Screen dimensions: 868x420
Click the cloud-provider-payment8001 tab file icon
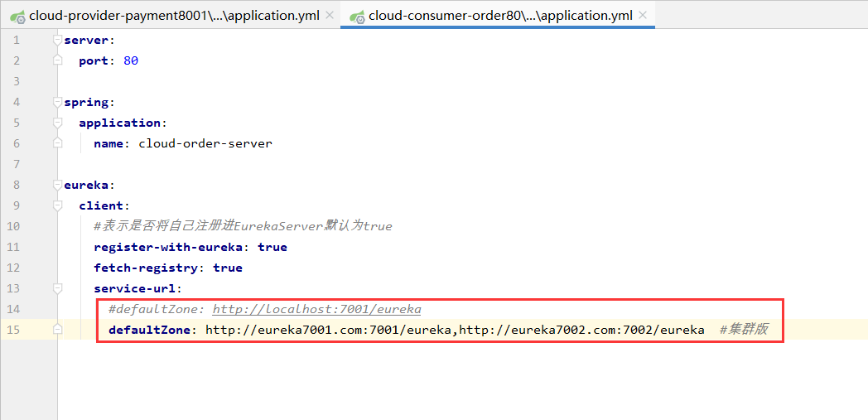pos(17,16)
